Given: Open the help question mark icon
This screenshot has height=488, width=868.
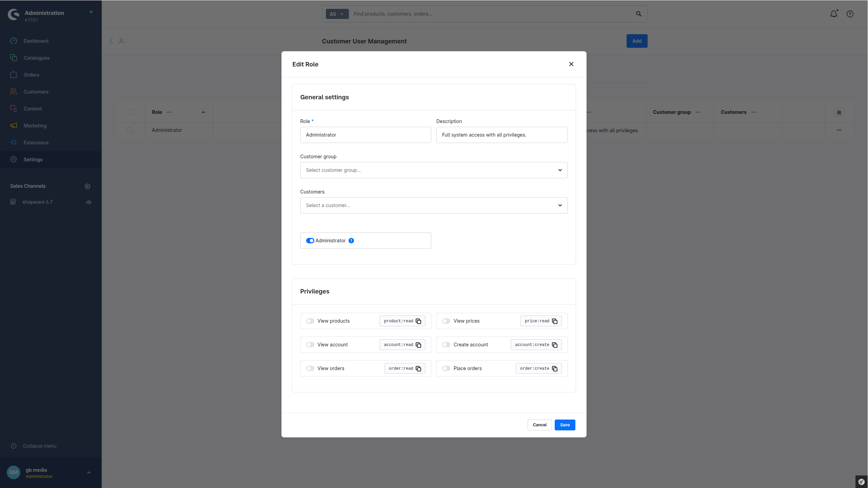Looking at the screenshot, I should (x=850, y=14).
